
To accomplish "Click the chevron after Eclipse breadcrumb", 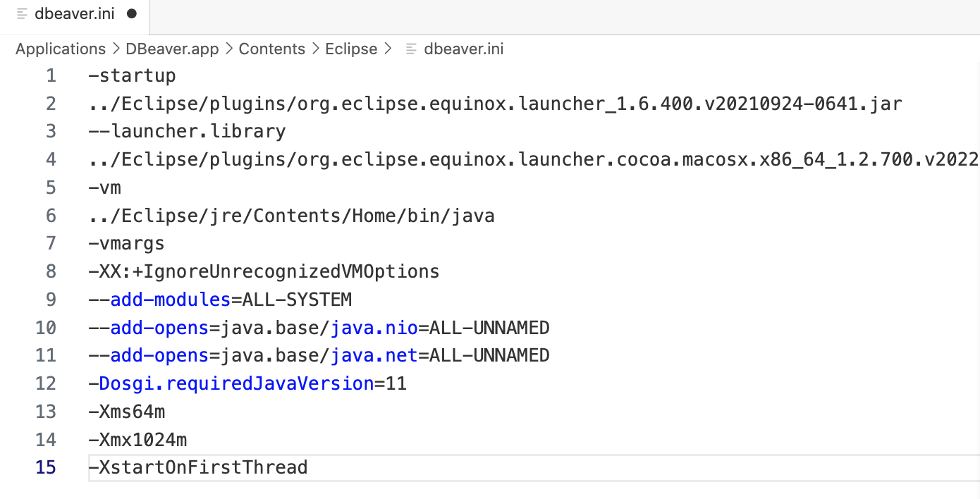I will pos(388,49).
